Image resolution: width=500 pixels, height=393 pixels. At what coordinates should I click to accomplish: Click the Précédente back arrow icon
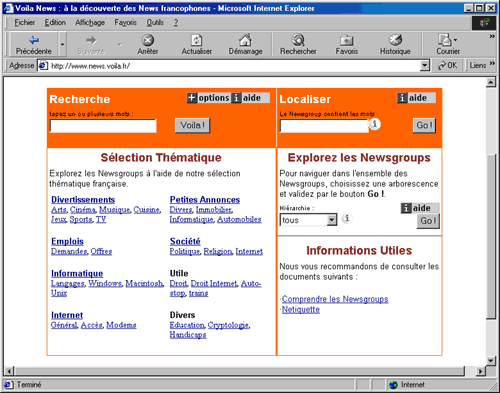[34, 40]
